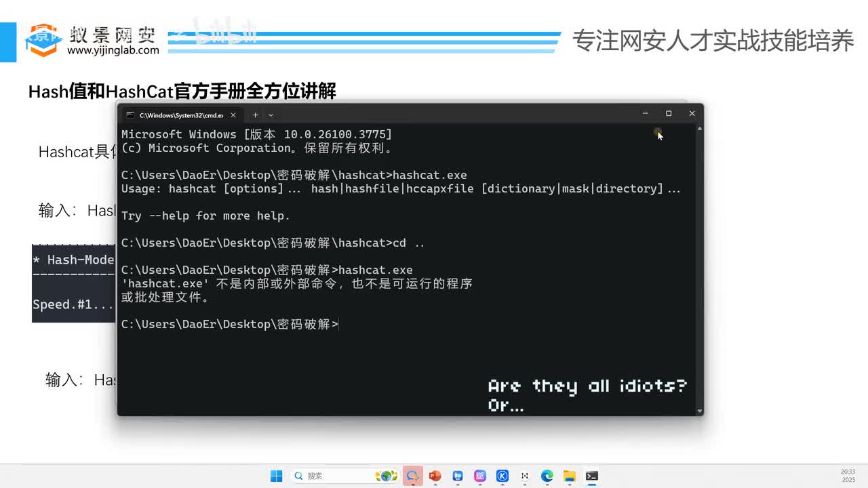Click the '* Hash-Mode' text in slide
Image resolution: width=868 pixels, height=488 pixels.
coord(73,260)
